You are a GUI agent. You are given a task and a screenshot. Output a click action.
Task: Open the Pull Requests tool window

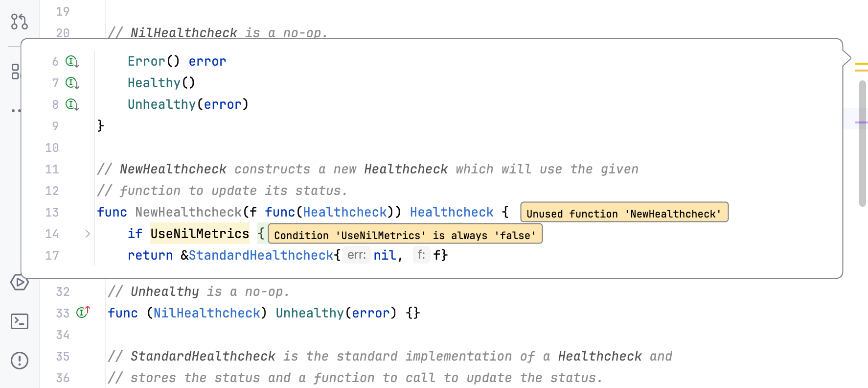pos(19,21)
